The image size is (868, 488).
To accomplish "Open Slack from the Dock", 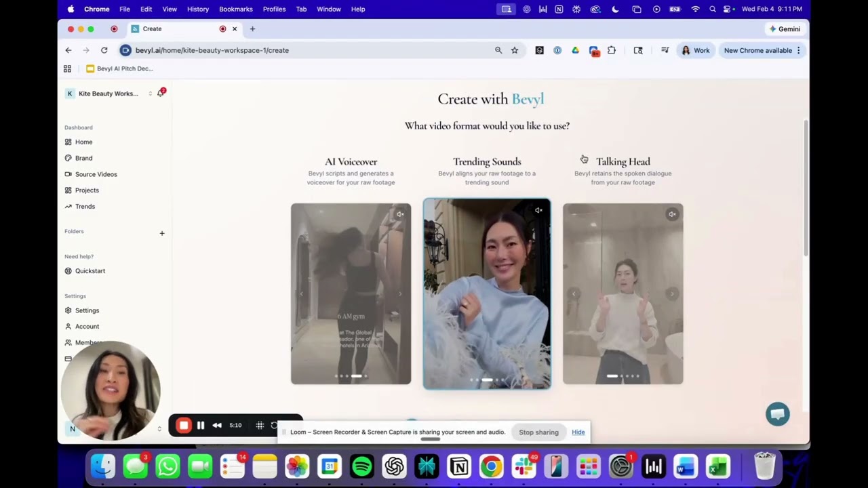I will [x=524, y=466].
